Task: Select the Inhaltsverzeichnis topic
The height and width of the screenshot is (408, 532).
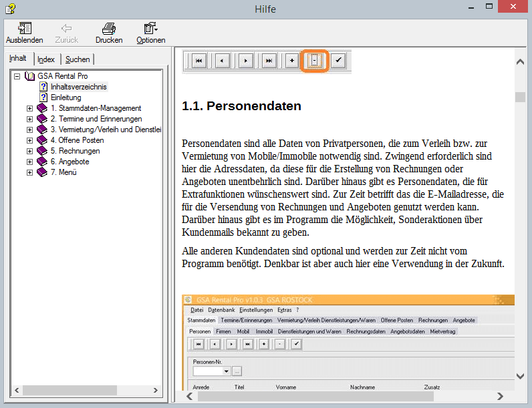Action: pos(78,87)
